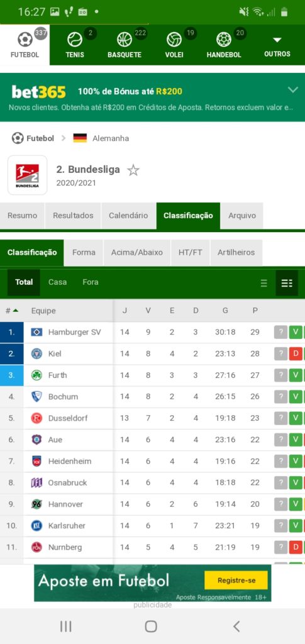Expand the Outros sports dropdown

[277, 45]
